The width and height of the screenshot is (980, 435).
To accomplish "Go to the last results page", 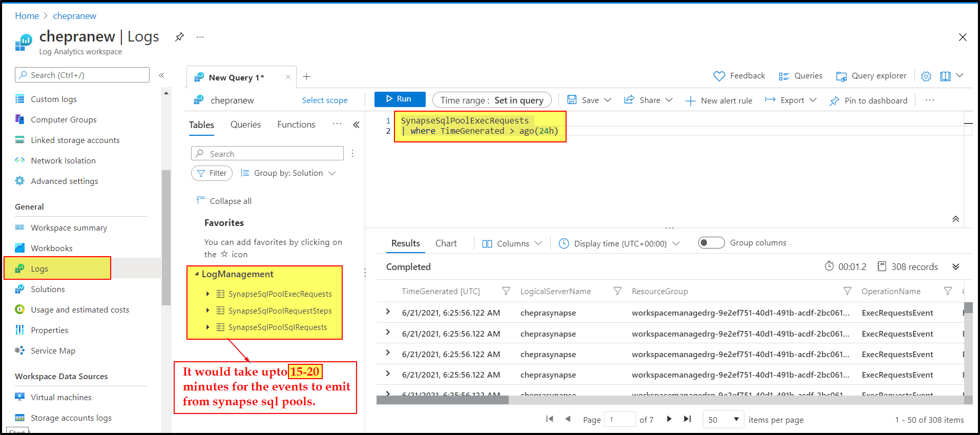I will pos(687,419).
